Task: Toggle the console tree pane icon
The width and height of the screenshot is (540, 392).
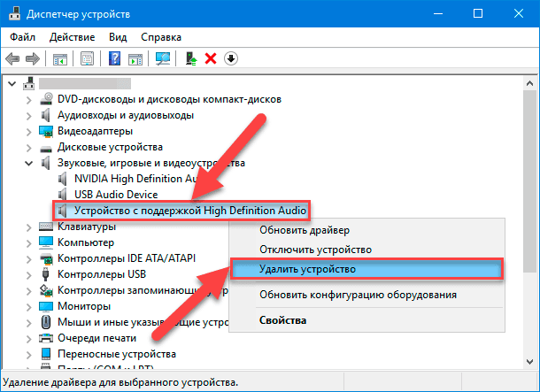Action: (60, 59)
